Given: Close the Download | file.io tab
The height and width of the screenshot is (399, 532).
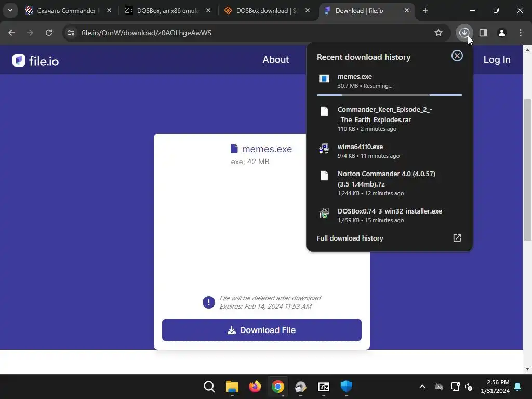Looking at the screenshot, I should pos(407,11).
